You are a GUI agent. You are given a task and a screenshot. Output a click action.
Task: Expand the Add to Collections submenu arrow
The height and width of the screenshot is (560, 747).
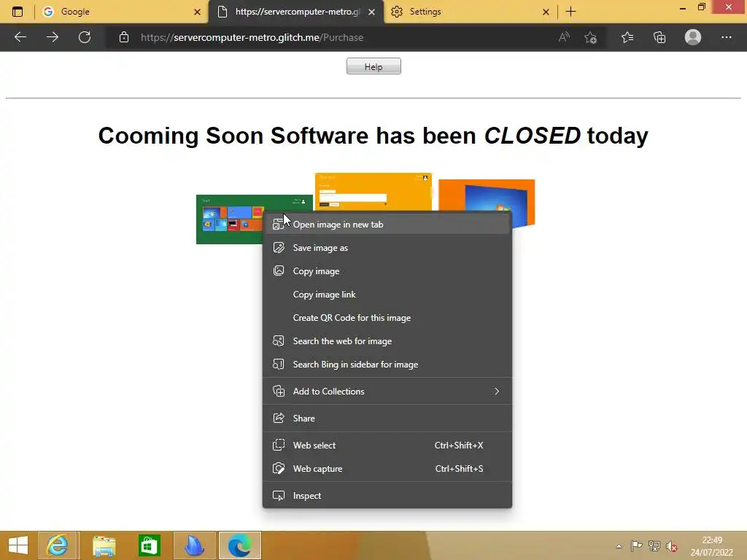pos(496,392)
